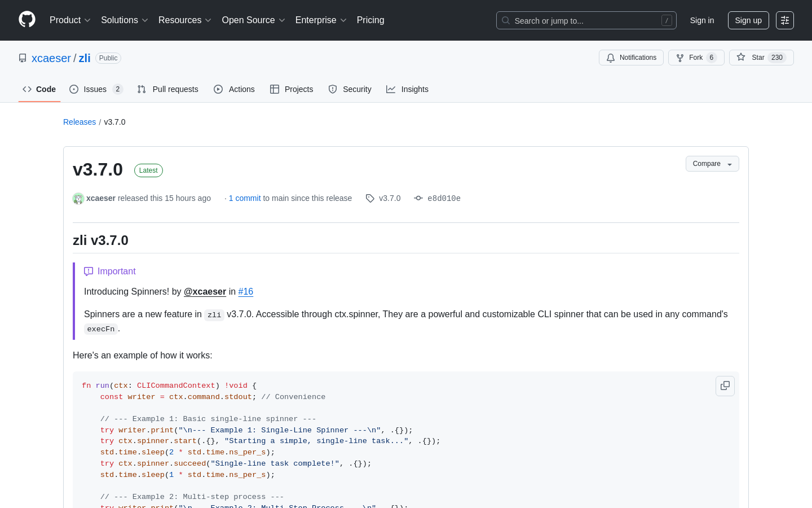Viewport: 812px width, 508px height.
Task: Open the GitHub homepage logo
Action: pos(27,20)
